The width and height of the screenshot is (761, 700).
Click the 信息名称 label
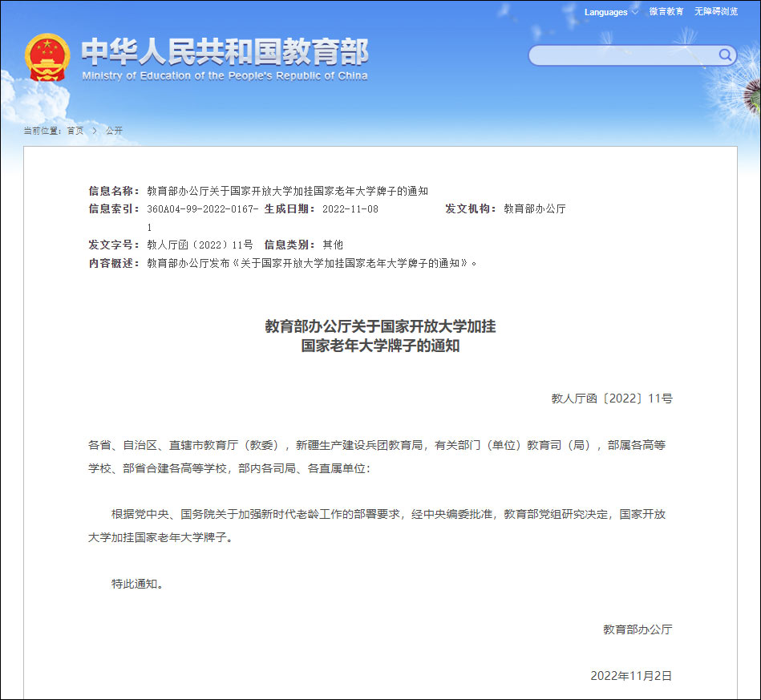[114, 191]
